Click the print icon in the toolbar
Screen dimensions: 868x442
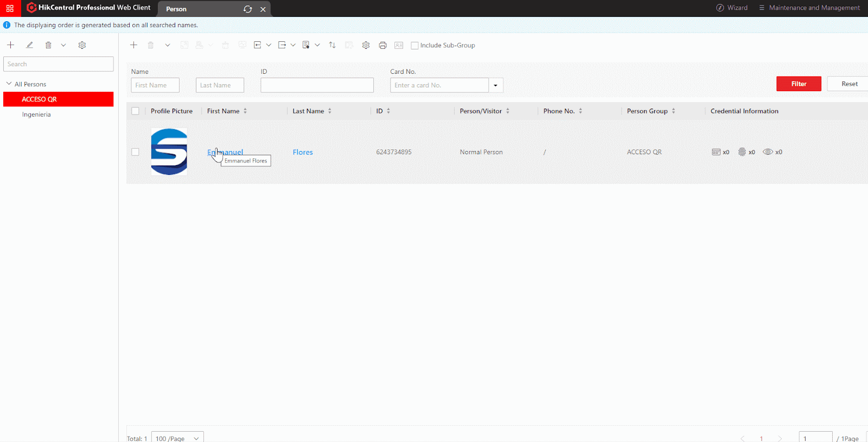pyautogui.click(x=382, y=45)
